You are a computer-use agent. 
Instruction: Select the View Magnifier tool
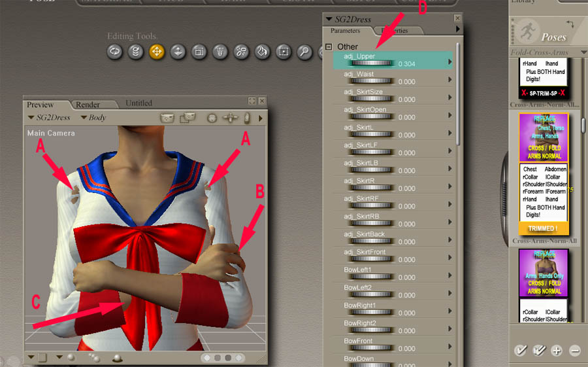(x=305, y=52)
